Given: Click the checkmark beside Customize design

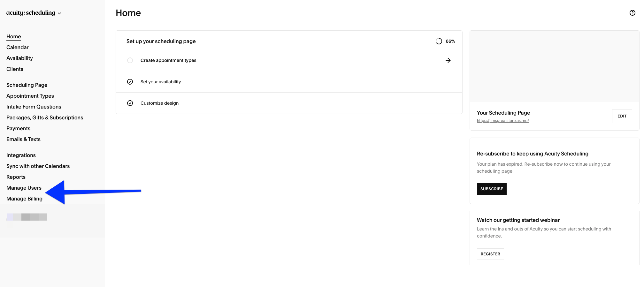Looking at the screenshot, I should (130, 103).
